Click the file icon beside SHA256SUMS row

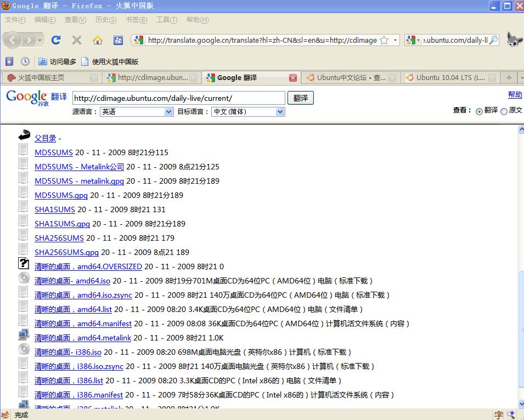coord(23,235)
